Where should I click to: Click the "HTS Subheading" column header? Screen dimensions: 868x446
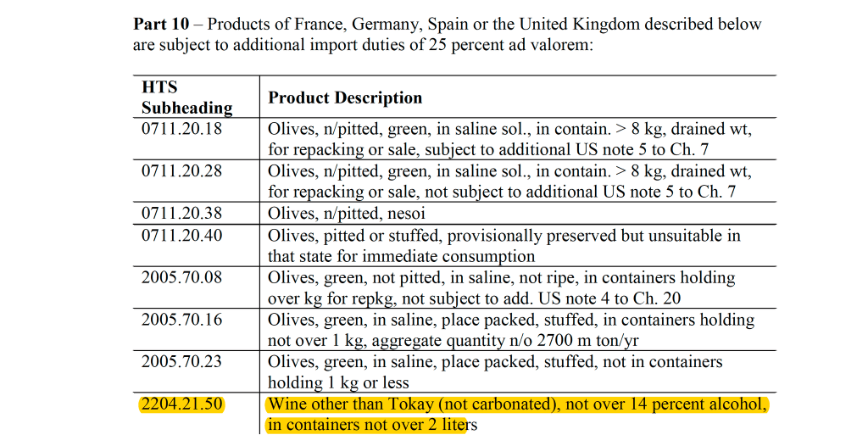tap(186, 98)
